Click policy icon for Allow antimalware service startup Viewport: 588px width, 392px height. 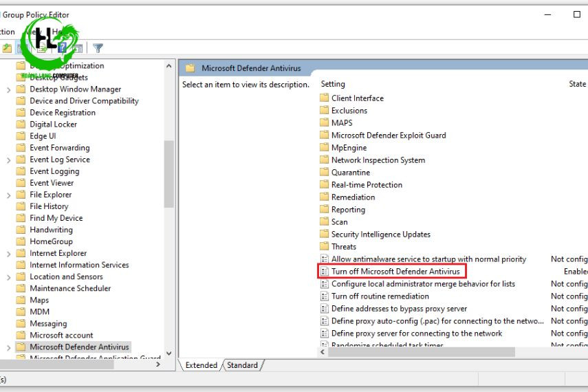tap(325, 259)
